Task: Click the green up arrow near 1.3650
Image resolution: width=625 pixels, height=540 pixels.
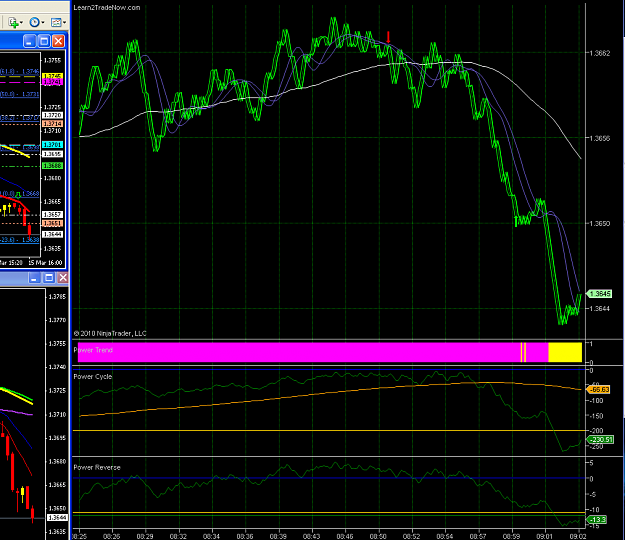Action: pos(516,221)
